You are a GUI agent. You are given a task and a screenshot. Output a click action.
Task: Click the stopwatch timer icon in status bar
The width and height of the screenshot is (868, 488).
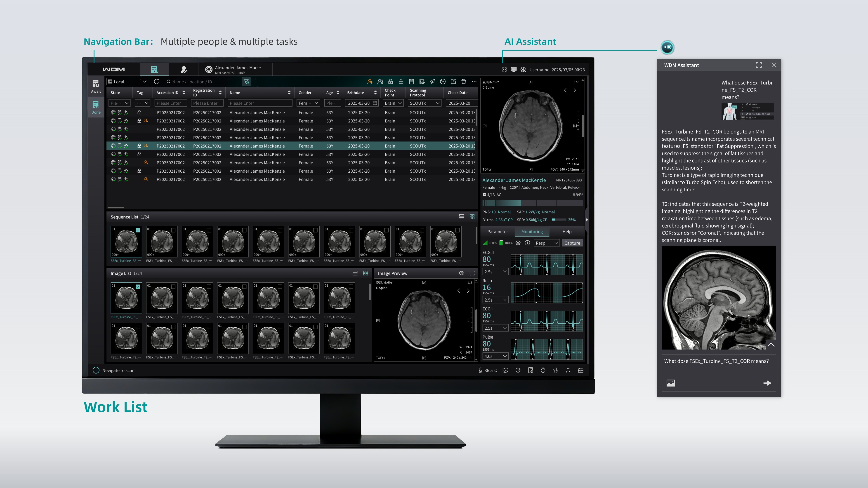[x=543, y=370]
